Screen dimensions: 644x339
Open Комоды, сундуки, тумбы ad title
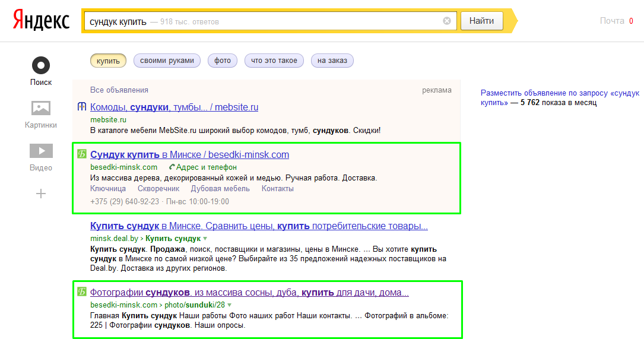(174, 107)
